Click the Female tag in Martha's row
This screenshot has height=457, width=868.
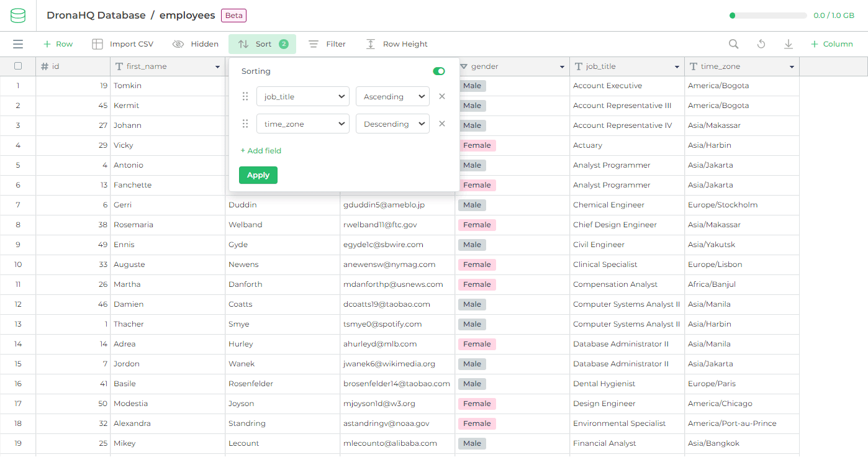(477, 284)
